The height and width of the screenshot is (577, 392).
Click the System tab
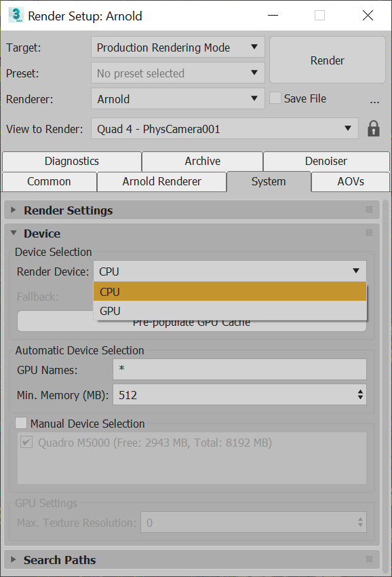click(269, 182)
